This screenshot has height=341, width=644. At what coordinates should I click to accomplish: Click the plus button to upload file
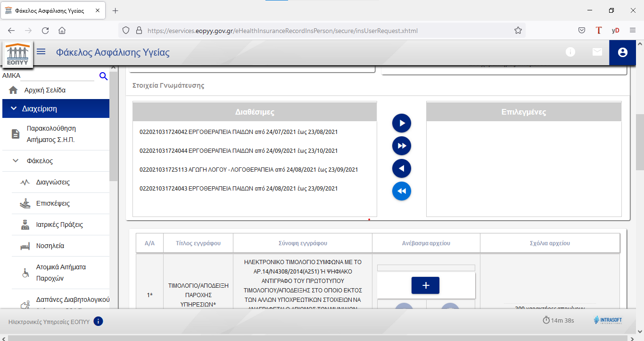tap(425, 285)
